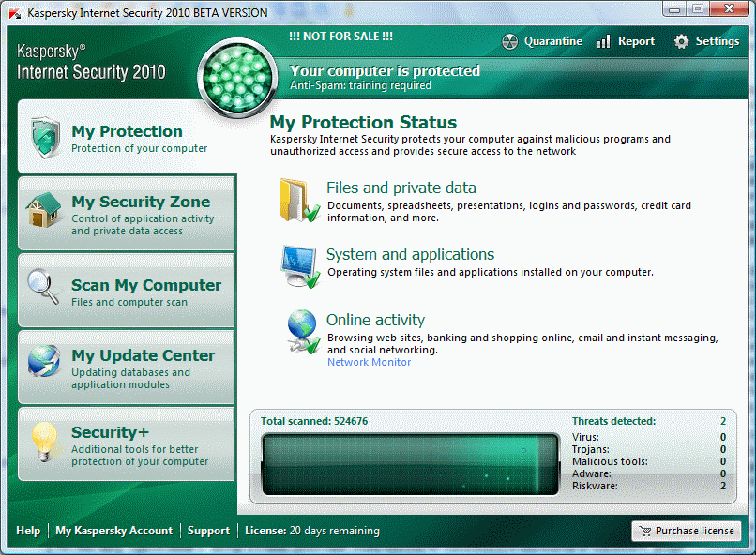Click the Online activity globe icon
This screenshot has width=756, height=555.
pos(303,332)
